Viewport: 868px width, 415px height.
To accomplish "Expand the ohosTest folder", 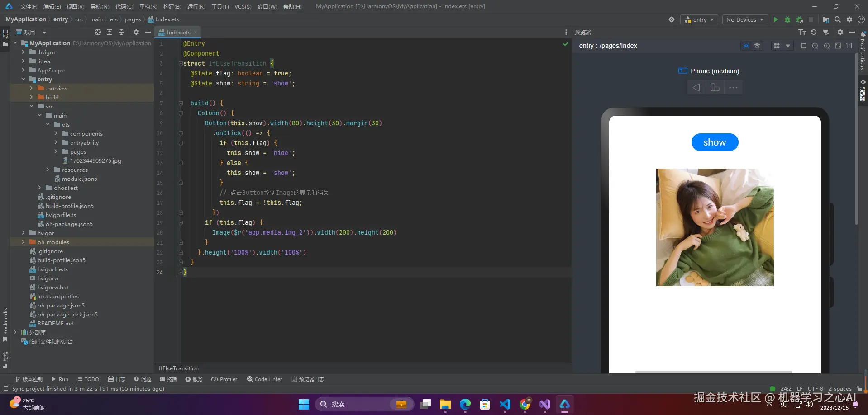I will click(39, 188).
